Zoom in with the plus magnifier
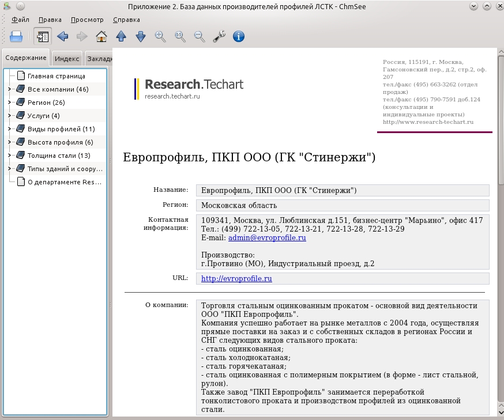This screenshot has height=420, width=504. coord(160,36)
